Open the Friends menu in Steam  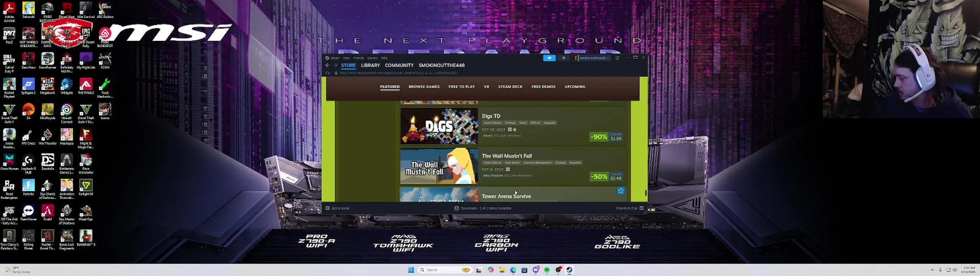pos(359,58)
